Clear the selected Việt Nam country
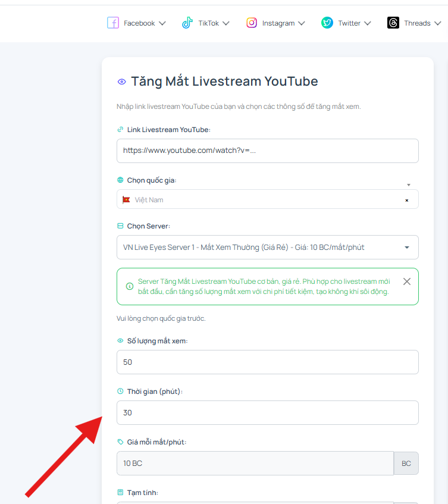This screenshot has height=504, width=448. (407, 201)
